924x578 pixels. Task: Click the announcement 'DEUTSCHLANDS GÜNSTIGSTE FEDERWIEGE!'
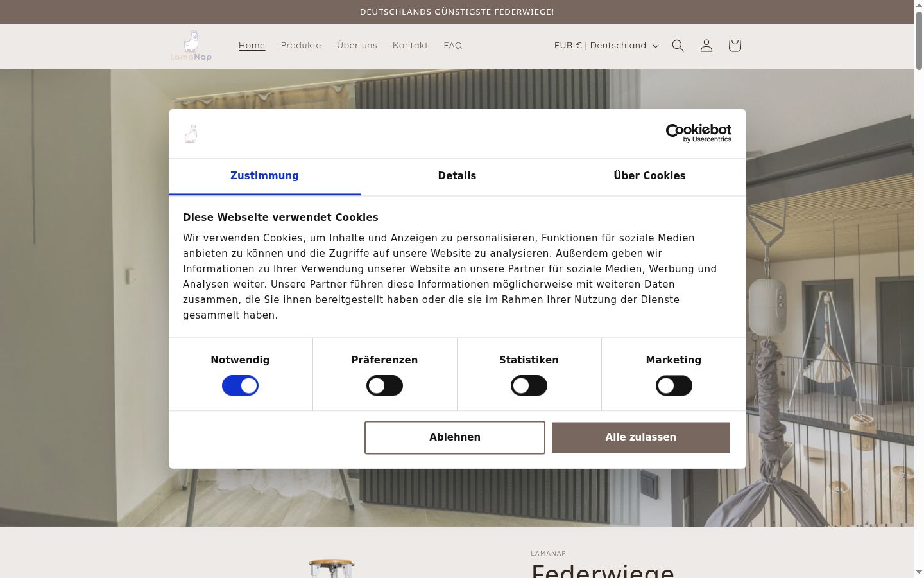[x=457, y=12]
